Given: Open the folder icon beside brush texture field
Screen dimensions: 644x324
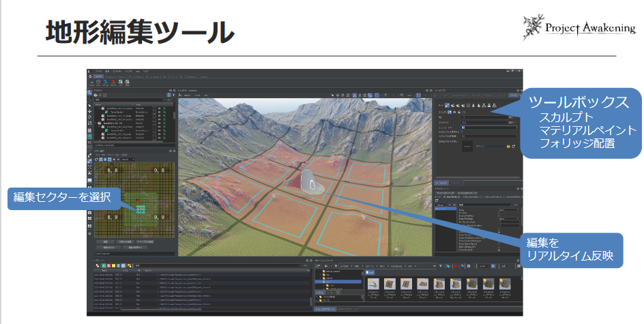Looking at the screenshot, I should click(508, 146).
